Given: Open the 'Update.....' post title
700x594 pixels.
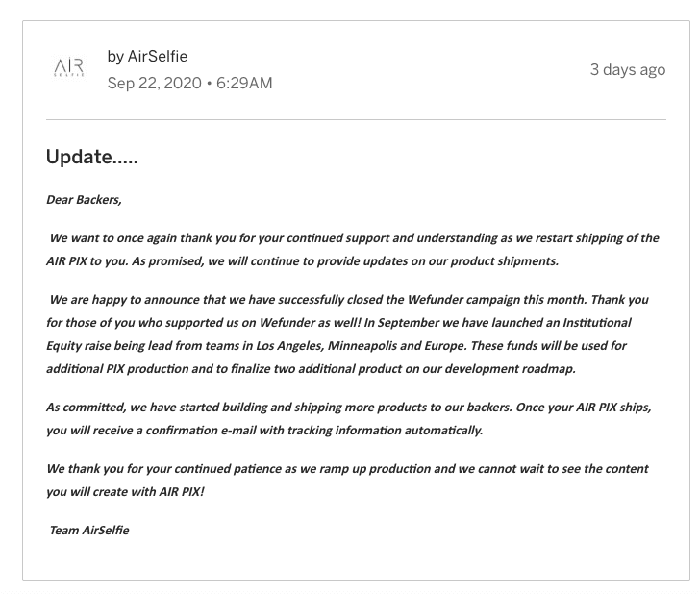Looking at the screenshot, I should tap(92, 157).
